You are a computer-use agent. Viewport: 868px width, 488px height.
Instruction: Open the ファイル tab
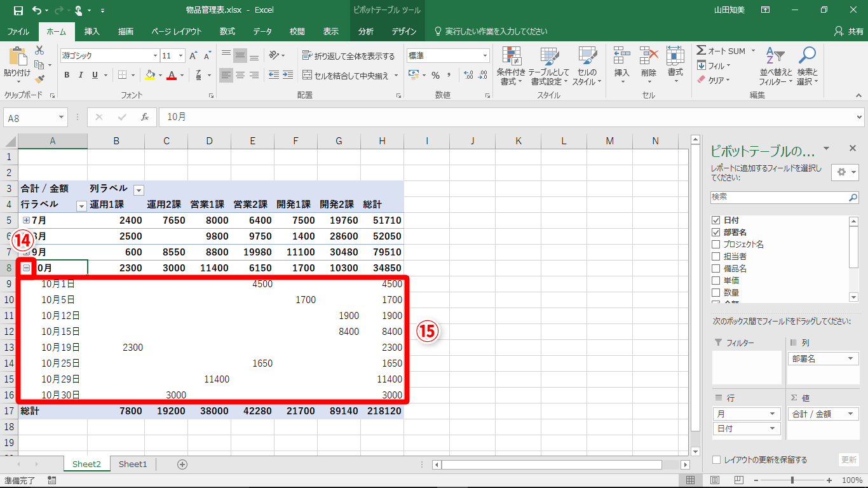coord(18,32)
